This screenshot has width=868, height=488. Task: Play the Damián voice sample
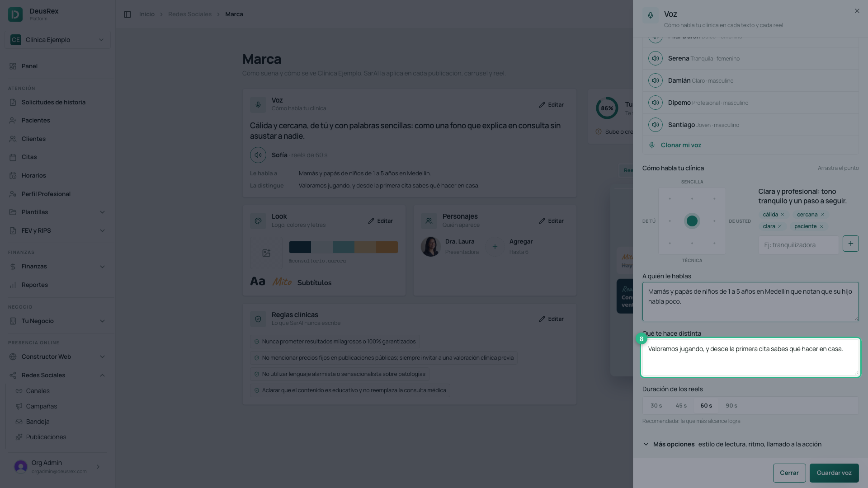pos(655,80)
